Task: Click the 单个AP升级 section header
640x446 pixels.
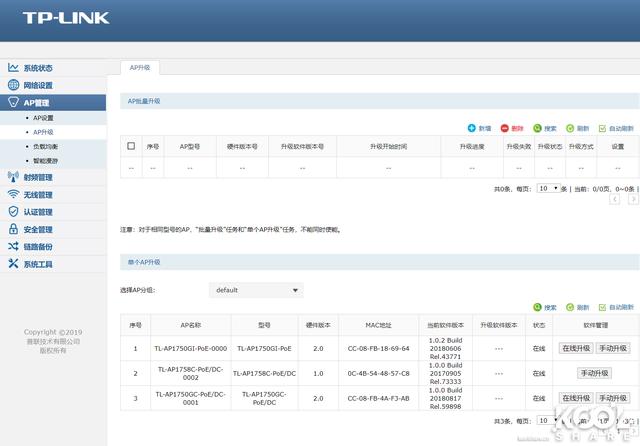Action: tap(380, 262)
